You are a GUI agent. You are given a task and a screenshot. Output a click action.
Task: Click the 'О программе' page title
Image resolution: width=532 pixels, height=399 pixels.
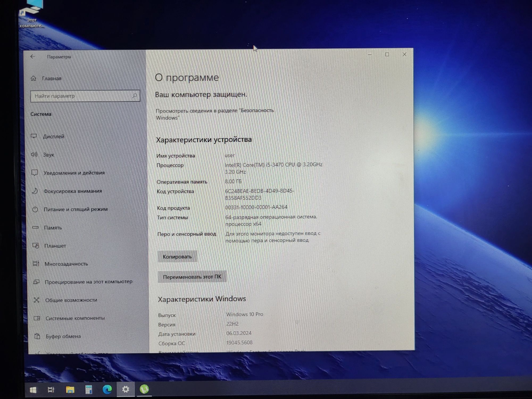click(x=187, y=77)
